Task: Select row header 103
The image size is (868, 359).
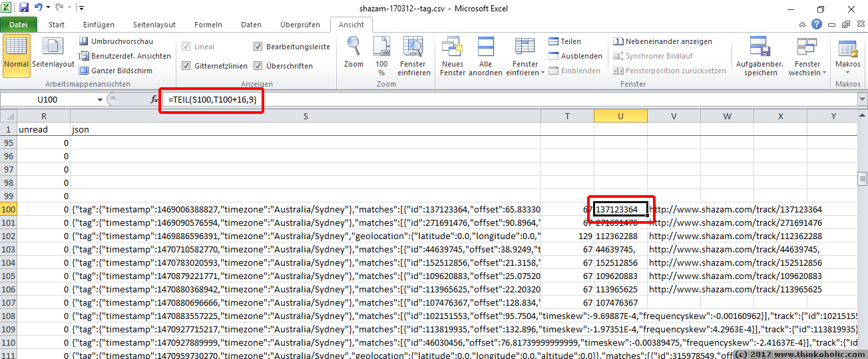Action: pos(8,249)
